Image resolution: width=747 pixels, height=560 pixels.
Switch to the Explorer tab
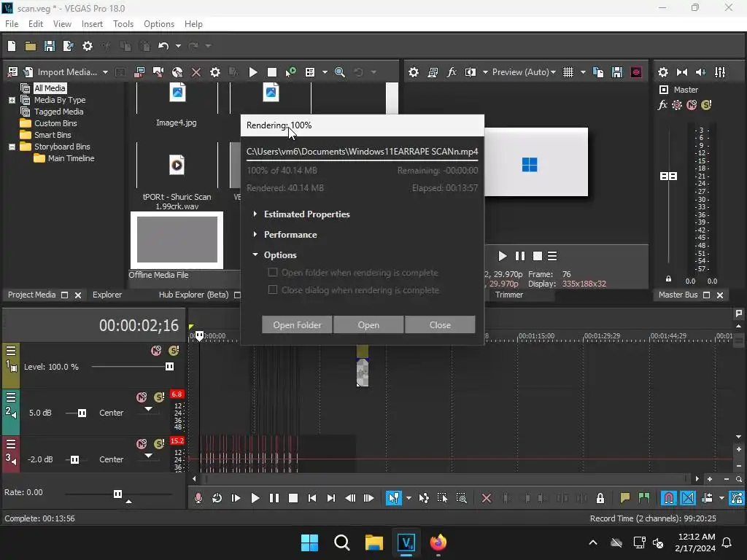pos(107,295)
